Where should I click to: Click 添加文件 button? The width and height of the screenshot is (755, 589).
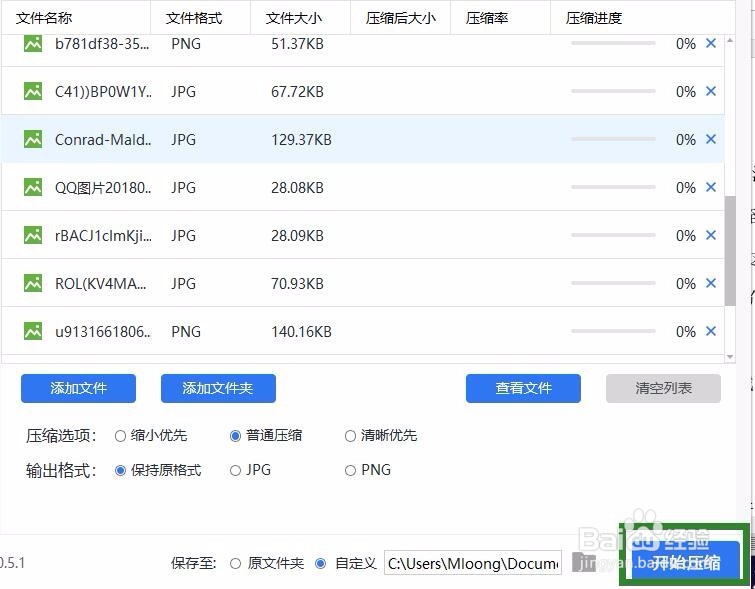point(78,388)
